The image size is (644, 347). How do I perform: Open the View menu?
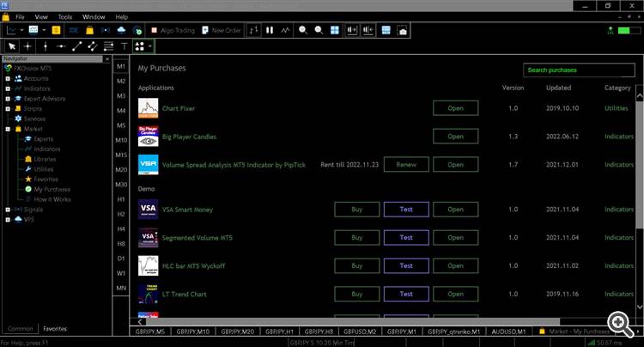41,17
